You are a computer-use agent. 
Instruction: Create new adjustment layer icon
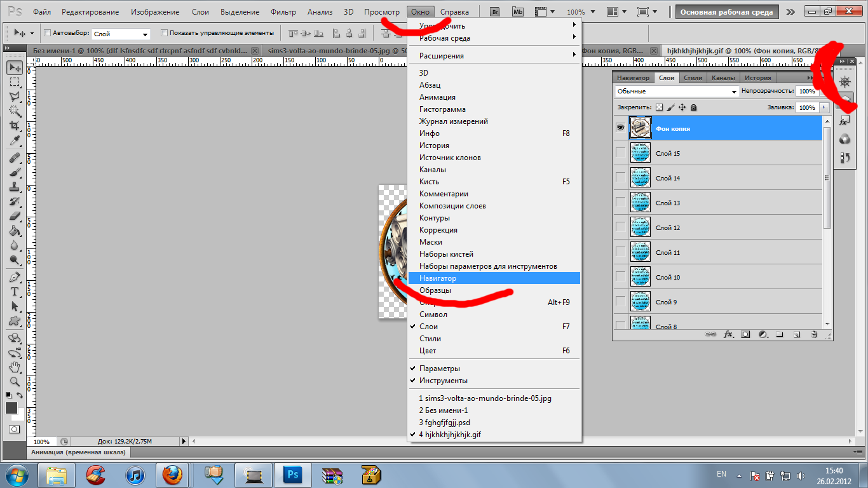[763, 334]
